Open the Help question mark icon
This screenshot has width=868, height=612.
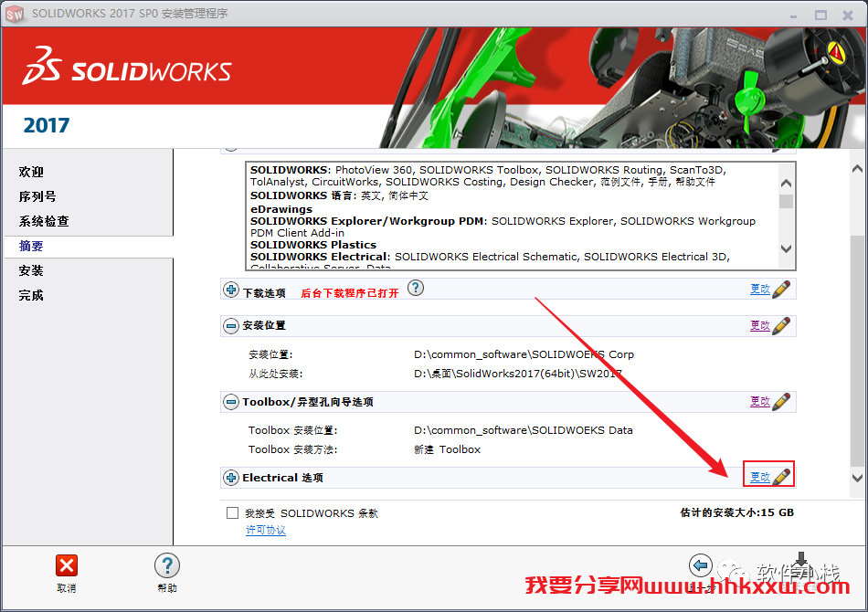click(x=166, y=565)
